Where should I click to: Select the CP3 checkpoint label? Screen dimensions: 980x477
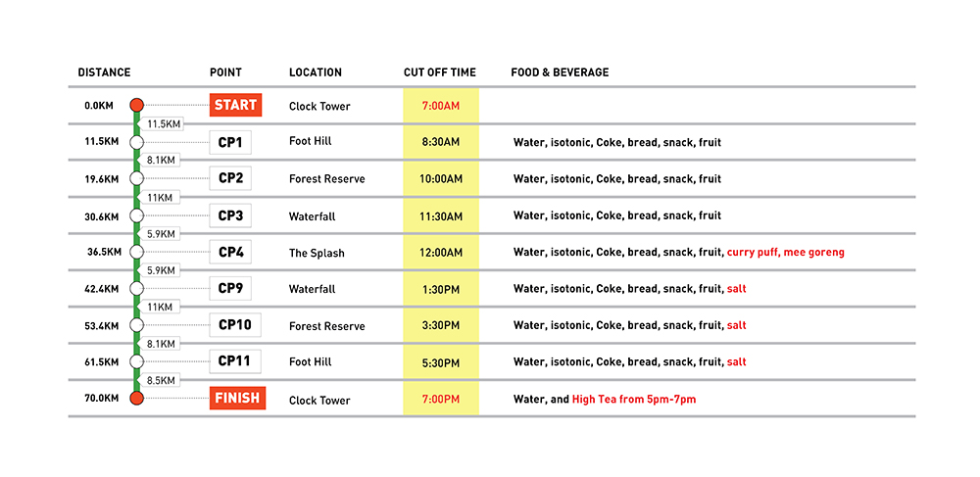[x=232, y=215]
